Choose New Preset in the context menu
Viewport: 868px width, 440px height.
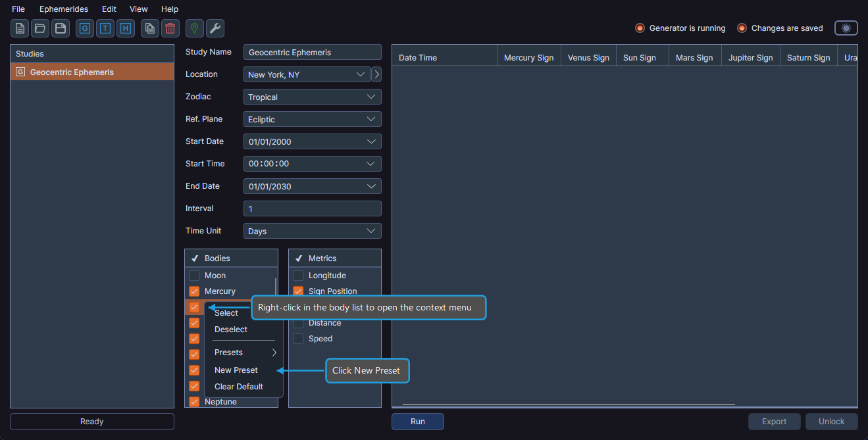[x=236, y=370]
